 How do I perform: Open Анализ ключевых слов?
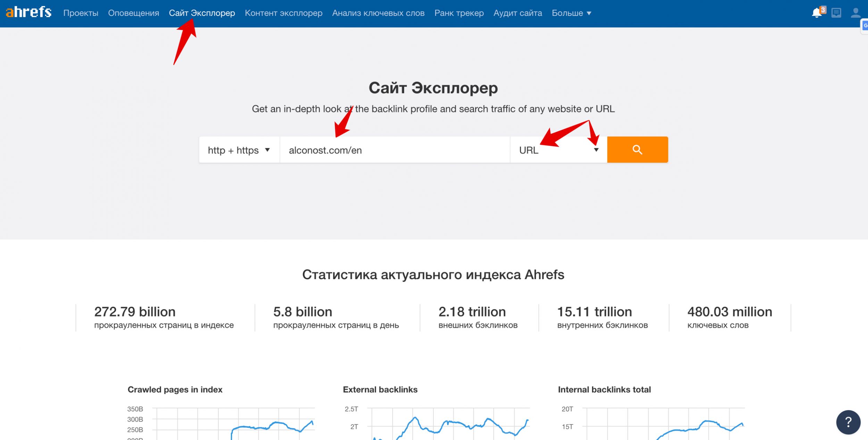click(x=378, y=13)
